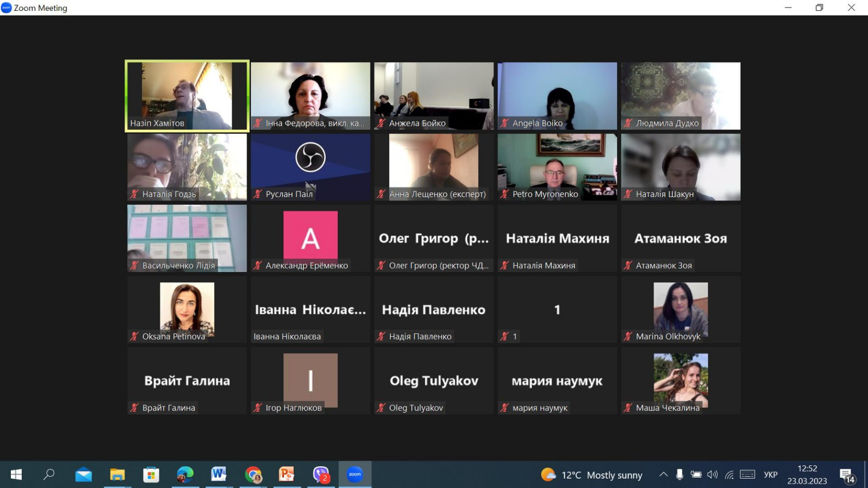
Task: Open the taskbar search magnifier
Action: coord(49,474)
